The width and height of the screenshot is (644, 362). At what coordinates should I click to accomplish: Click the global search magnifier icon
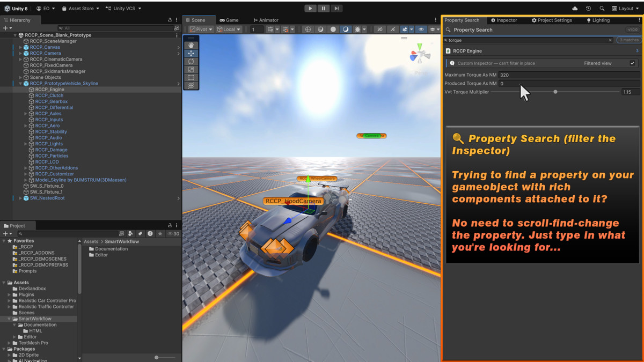pyautogui.click(x=602, y=9)
